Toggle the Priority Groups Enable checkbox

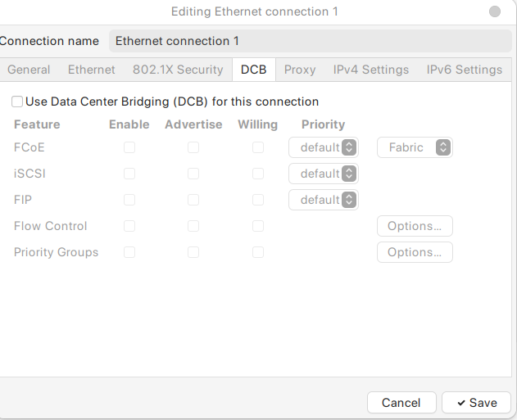tap(129, 252)
